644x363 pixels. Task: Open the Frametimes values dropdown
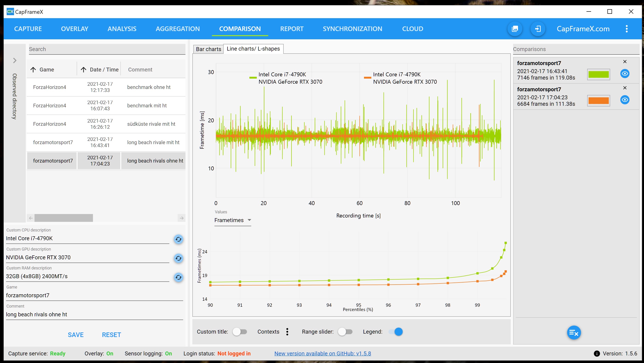(x=233, y=220)
